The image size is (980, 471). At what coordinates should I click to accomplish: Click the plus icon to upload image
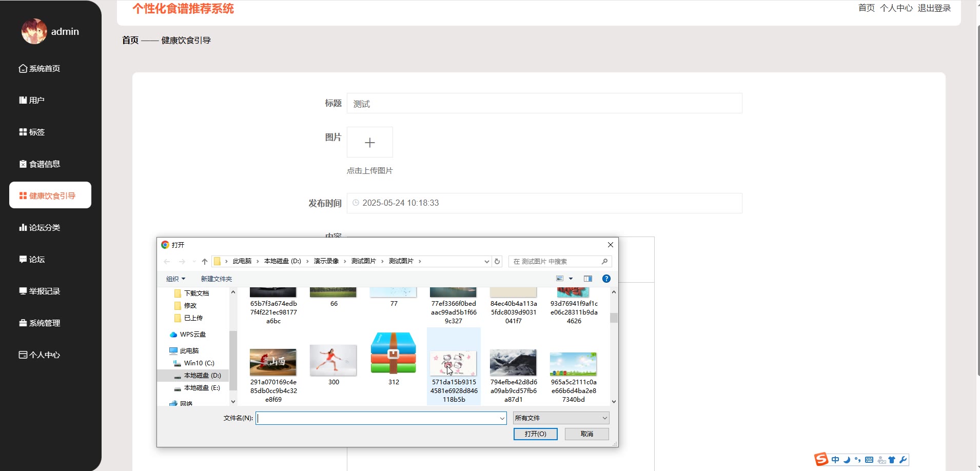[369, 143]
